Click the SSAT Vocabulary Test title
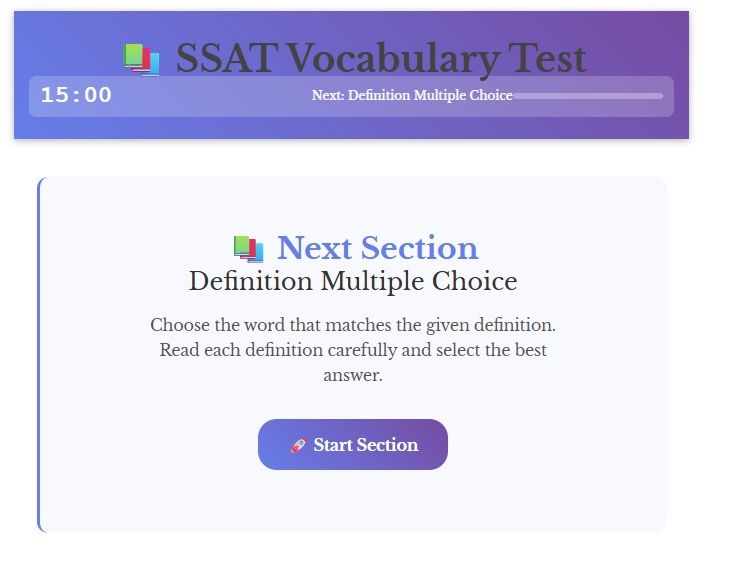729x563 pixels. click(381, 59)
